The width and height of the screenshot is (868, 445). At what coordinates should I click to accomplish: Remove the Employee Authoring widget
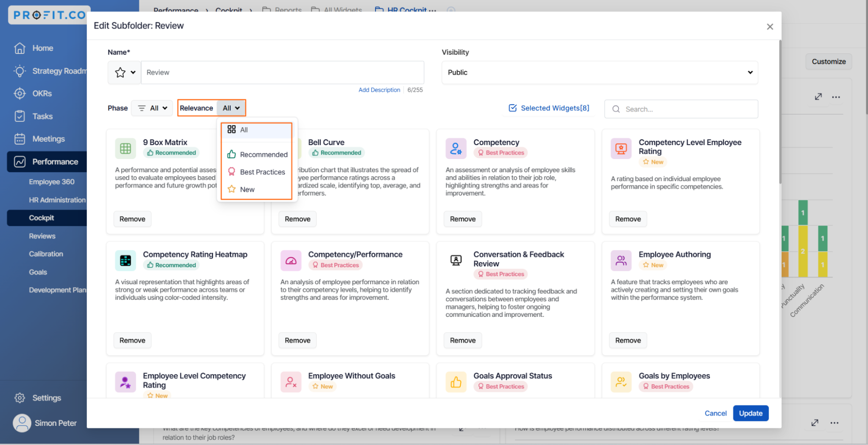tap(628, 340)
